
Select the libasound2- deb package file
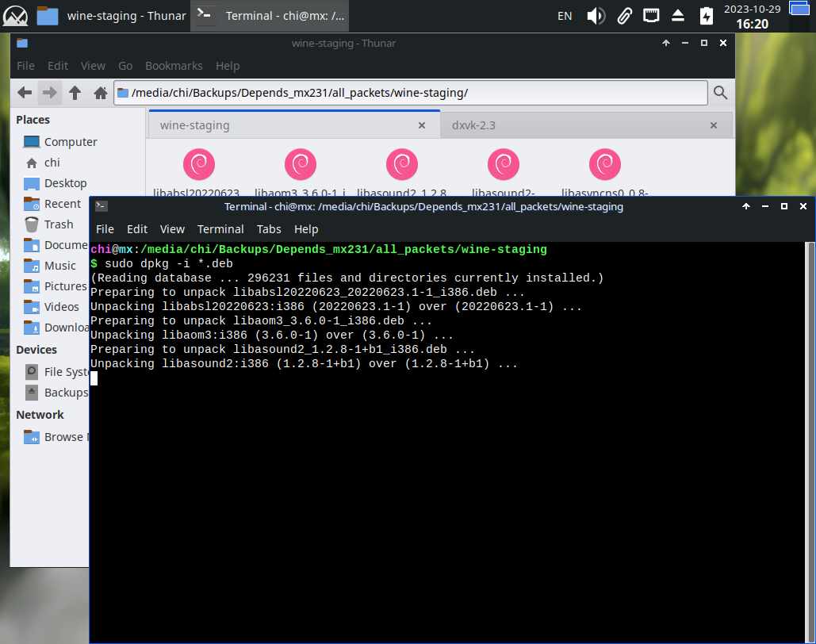coord(504,172)
